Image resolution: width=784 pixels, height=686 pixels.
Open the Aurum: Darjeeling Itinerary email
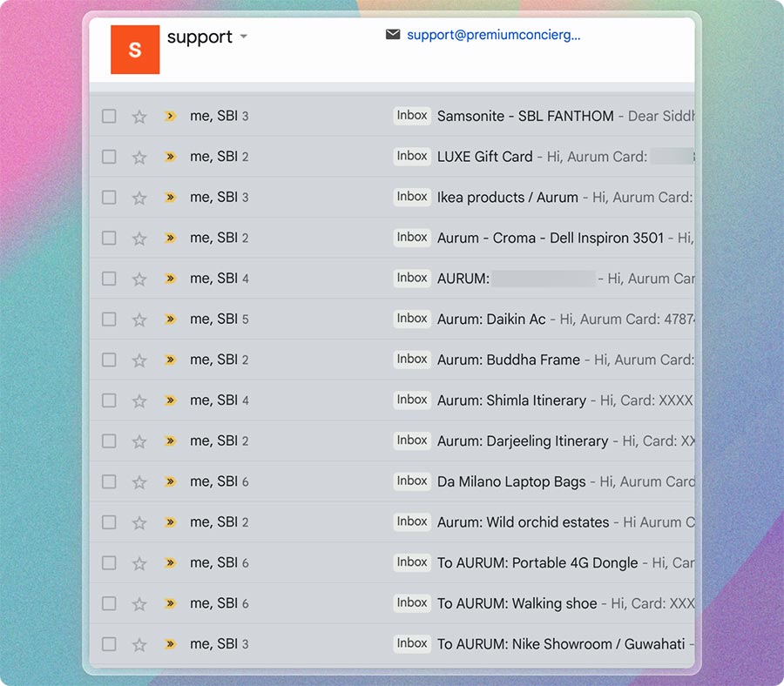pyautogui.click(x=523, y=441)
